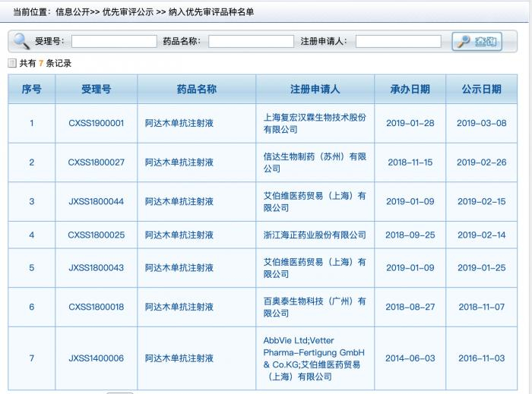Click 阿达木单抗注射液 in row CXSS1800018
This screenshot has height=394, width=532.
pyautogui.click(x=179, y=307)
